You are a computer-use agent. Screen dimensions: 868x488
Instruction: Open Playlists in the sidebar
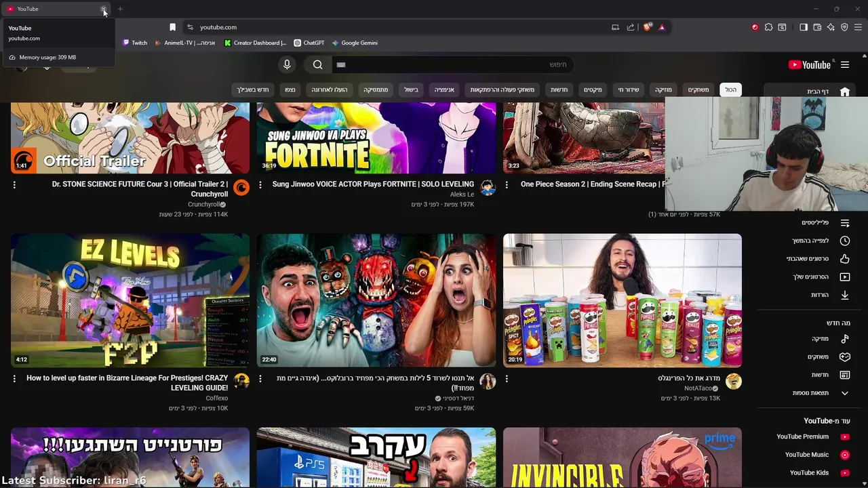(x=825, y=223)
